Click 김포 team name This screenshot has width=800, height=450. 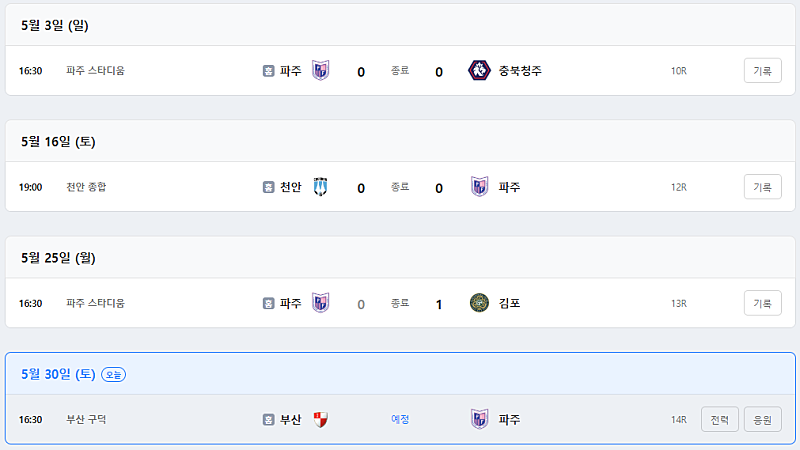pos(509,304)
